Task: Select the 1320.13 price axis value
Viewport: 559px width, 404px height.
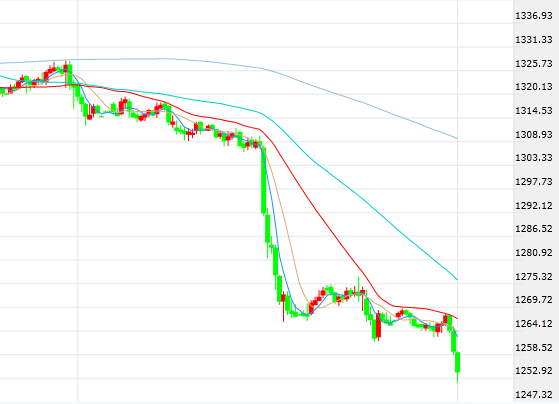Action: point(534,87)
